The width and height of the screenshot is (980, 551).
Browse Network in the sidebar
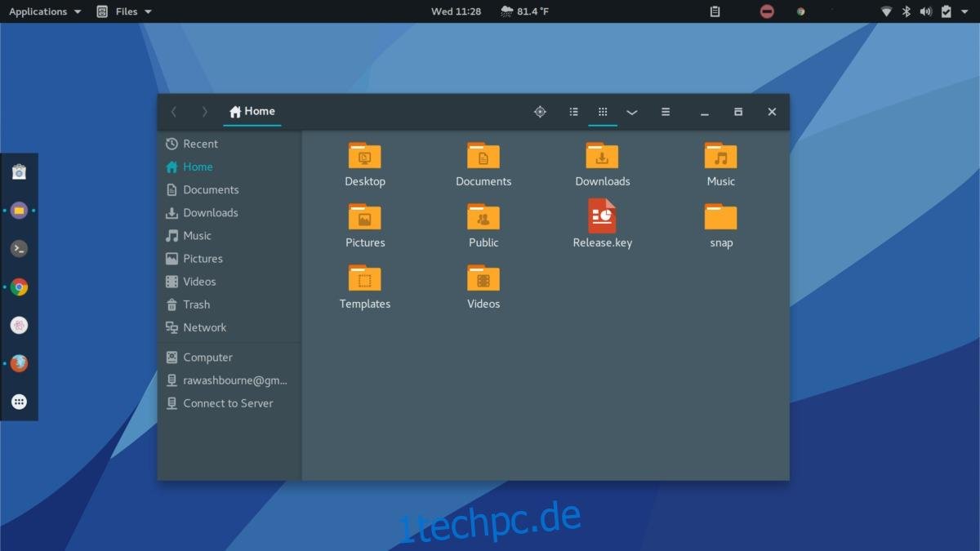pos(229,327)
